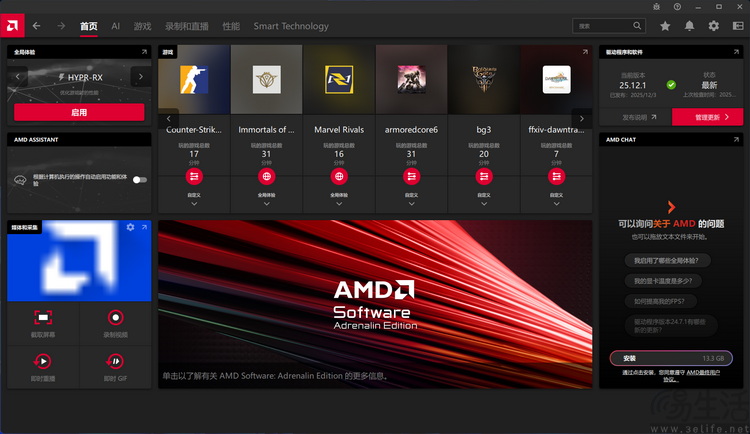Click the Counter-Strike game profile icon

point(194,79)
